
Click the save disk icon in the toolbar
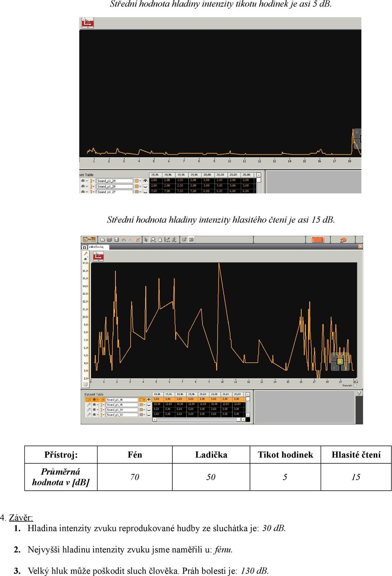tap(116, 240)
